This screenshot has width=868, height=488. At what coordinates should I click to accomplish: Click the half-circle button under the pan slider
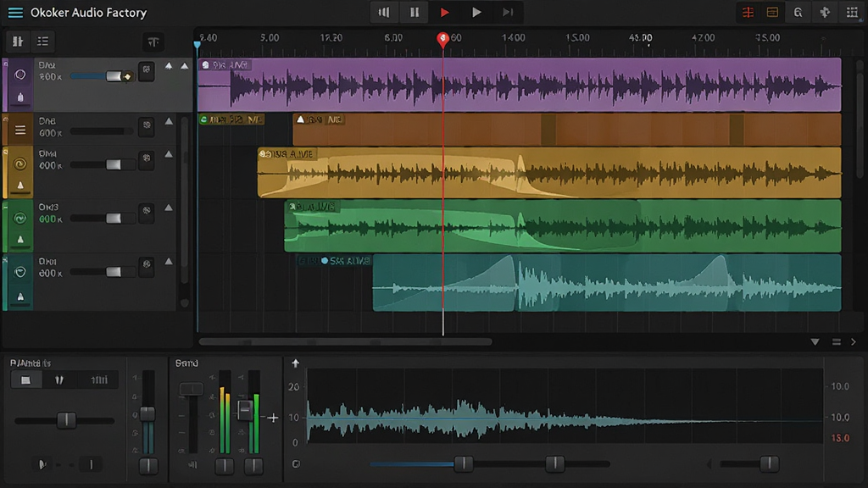[42, 464]
